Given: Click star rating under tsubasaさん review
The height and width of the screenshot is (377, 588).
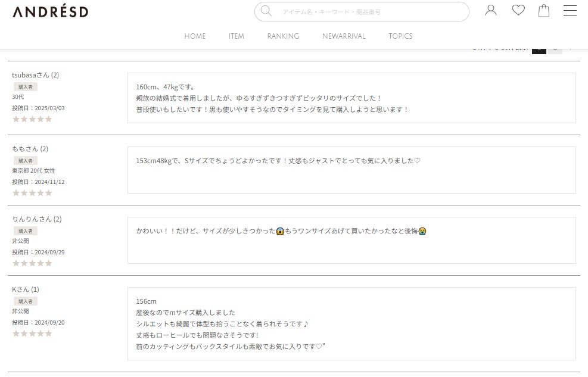Looking at the screenshot, I should click(32, 119).
